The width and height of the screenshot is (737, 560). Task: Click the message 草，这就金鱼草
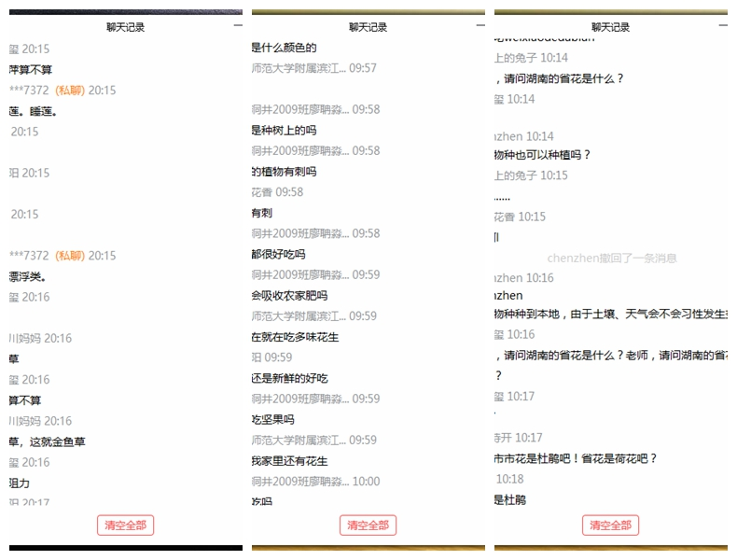pyautogui.click(x=48, y=441)
